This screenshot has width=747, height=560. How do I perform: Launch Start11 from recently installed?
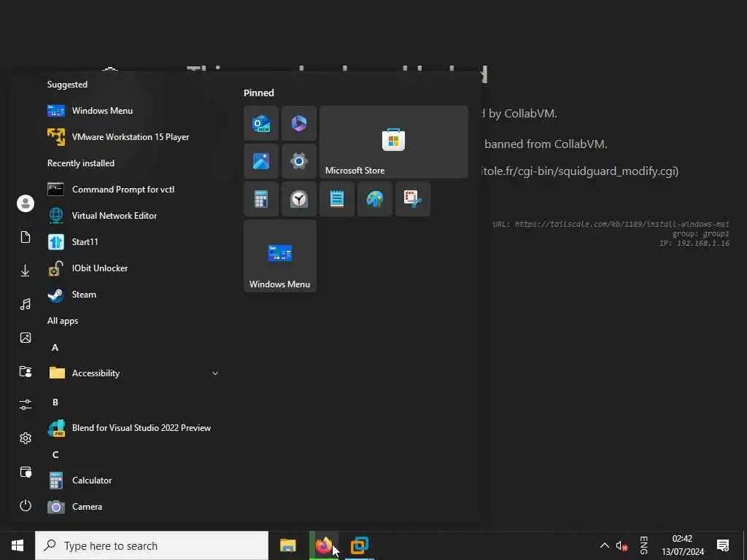tap(133, 241)
